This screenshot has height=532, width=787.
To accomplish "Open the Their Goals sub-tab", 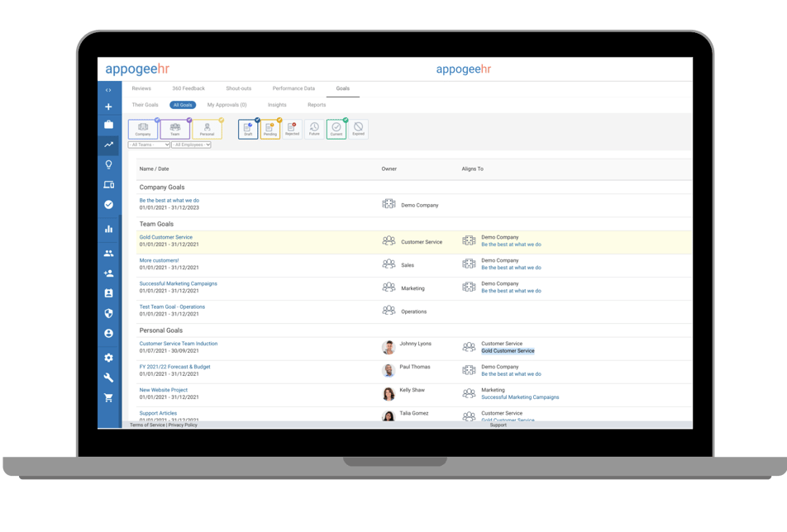I will 145,105.
